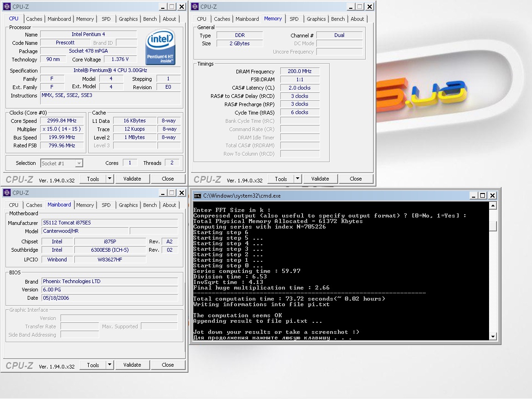532x399 pixels.
Task: Expand Tools dropdown arrow in CPU window
Action: pos(109,178)
